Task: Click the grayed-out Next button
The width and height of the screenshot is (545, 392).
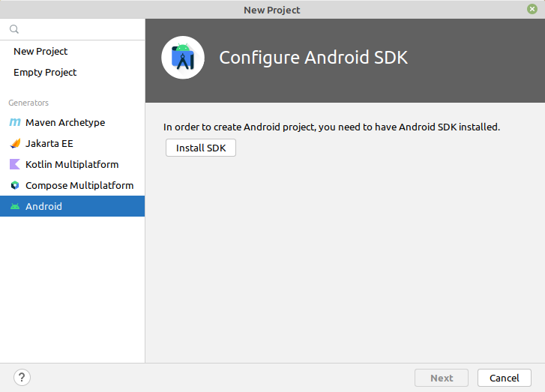Action: point(442,378)
